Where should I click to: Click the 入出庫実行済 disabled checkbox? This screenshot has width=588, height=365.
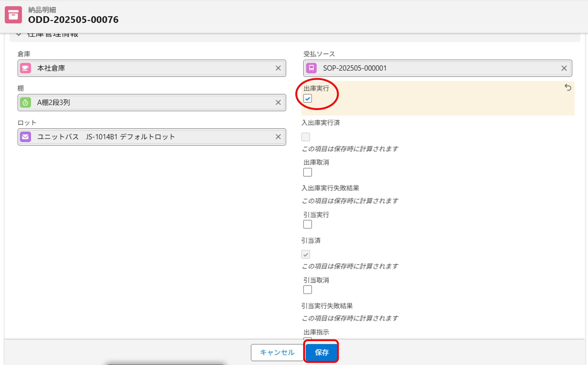306,137
